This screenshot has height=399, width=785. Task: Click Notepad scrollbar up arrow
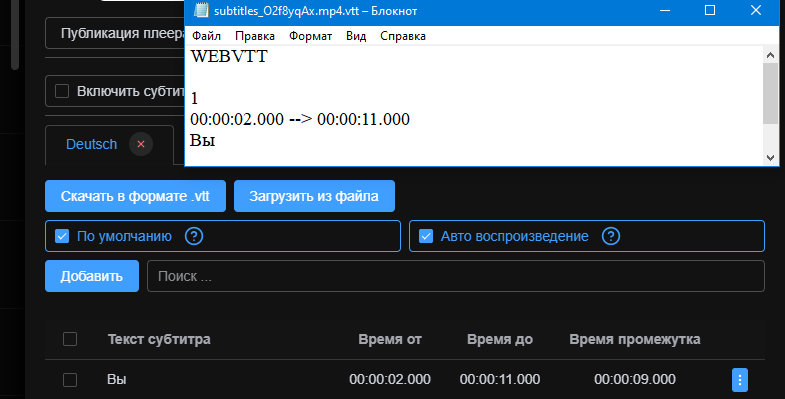pyautogui.click(x=770, y=56)
